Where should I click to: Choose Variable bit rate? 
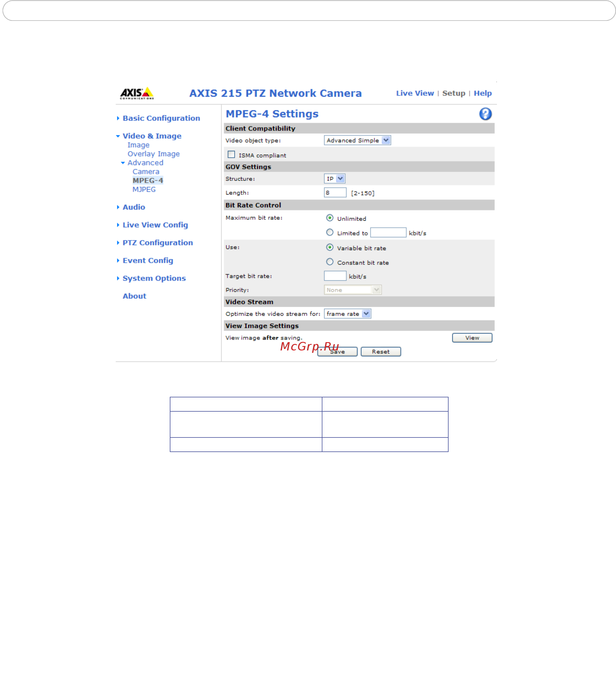click(x=330, y=247)
